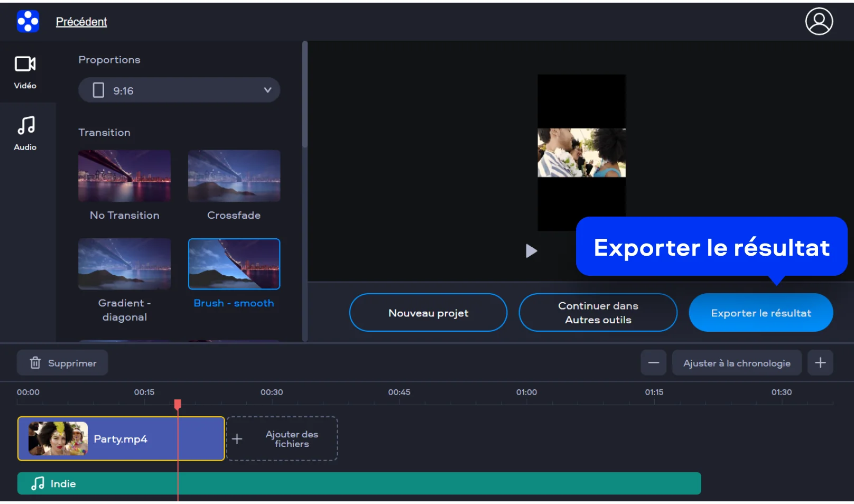Go back using the Précédent link
Viewport: 854px width, 504px height.
click(81, 22)
